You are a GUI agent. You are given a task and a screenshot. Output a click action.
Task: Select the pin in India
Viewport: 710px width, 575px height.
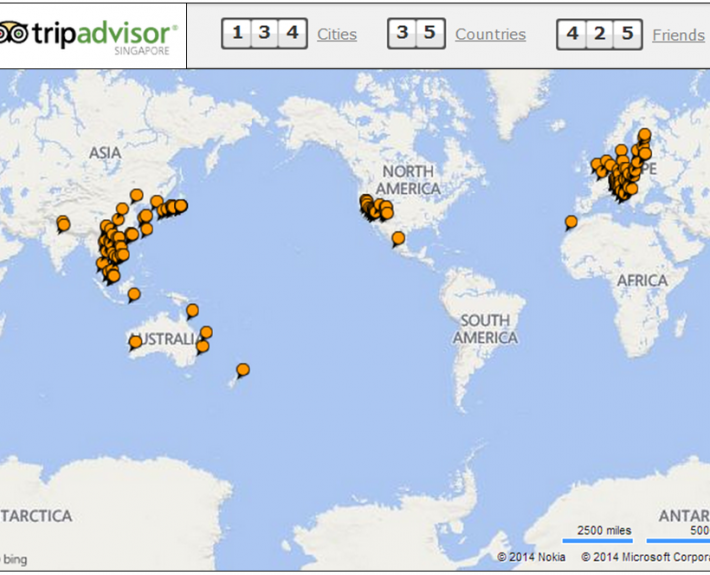pos(64,223)
